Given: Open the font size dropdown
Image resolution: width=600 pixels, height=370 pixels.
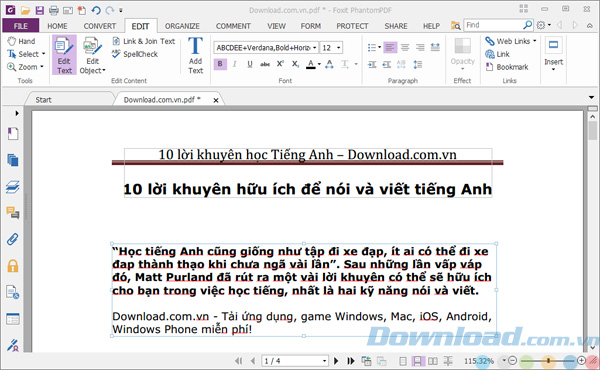Looking at the screenshot, I should tap(339, 48).
